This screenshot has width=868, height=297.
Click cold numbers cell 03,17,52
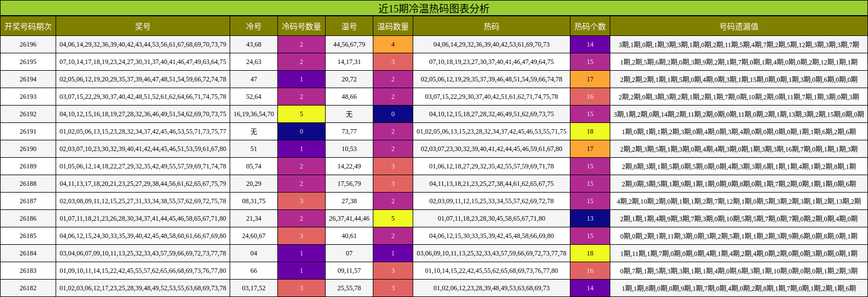pyautogui.click(x=254, y=288)
